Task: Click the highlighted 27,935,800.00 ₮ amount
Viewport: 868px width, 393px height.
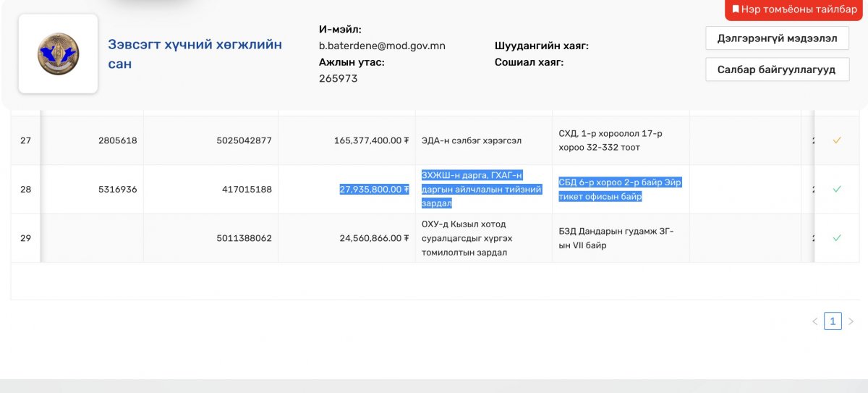Action: click(x=375, y=190)
